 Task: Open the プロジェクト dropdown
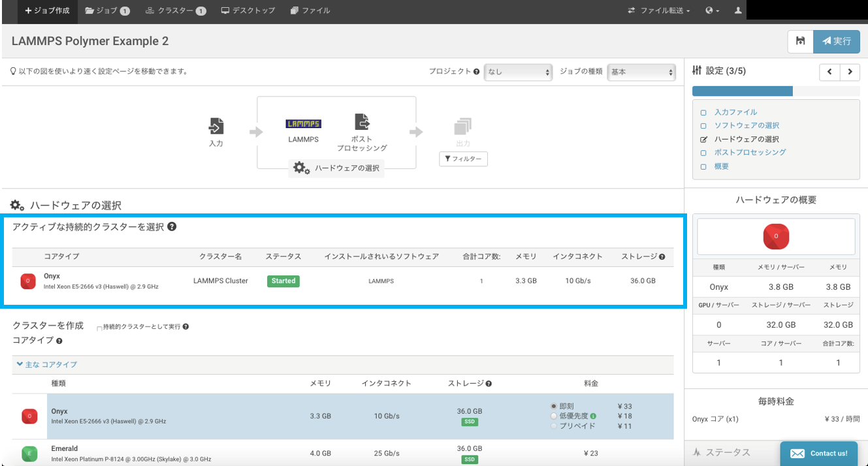coord(519,72)
